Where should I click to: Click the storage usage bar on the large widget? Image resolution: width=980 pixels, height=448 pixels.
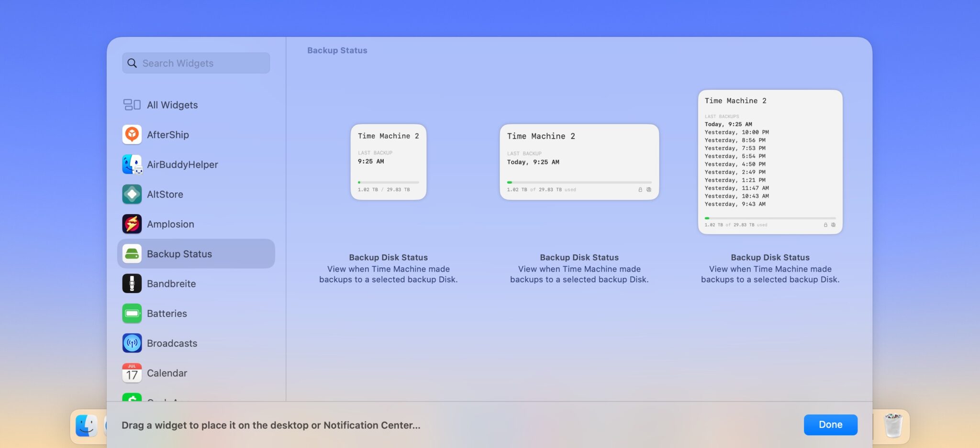click(770, 218)
